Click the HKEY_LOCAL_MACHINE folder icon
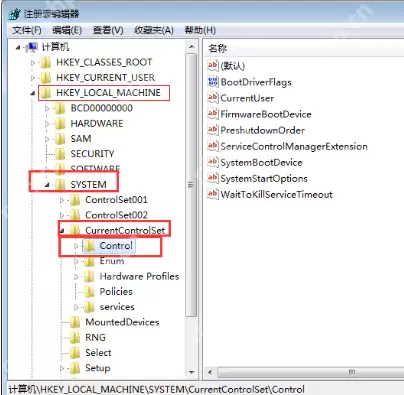Screen dimensions: 404x395 (46, 93)
